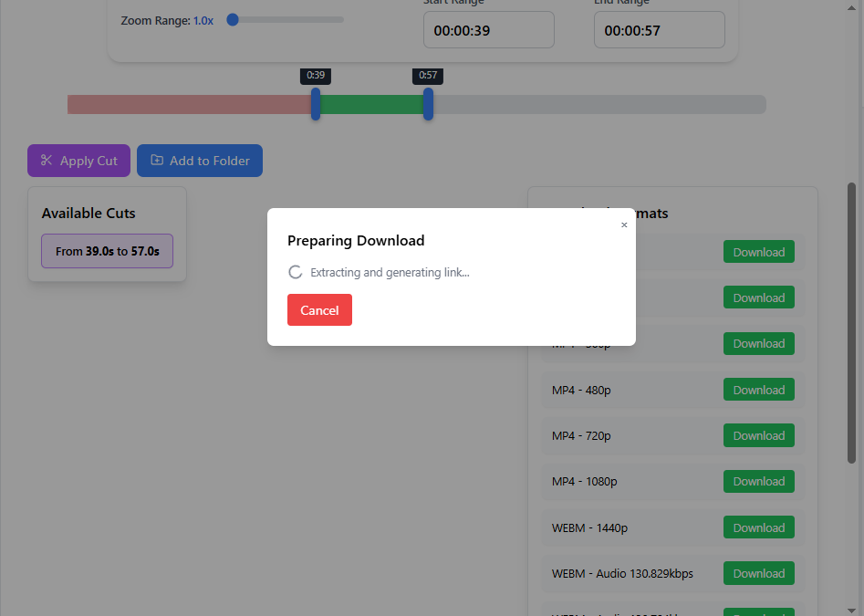Click the WEBM - 1440p label

click(x=589, y=527)
